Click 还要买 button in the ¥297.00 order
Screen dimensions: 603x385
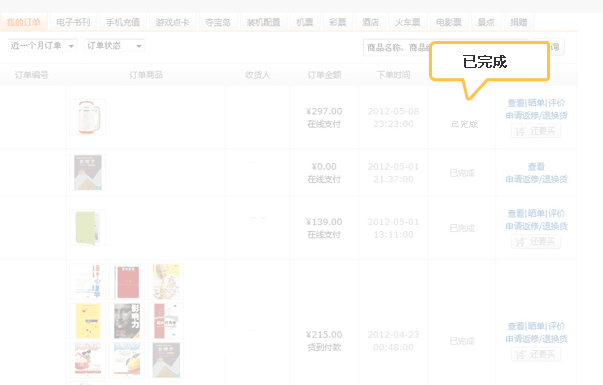tap(536, 131)
